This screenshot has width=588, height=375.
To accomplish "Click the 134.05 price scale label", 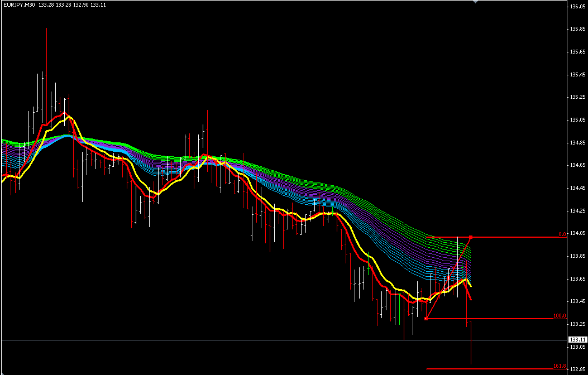I will pos(577,233).
